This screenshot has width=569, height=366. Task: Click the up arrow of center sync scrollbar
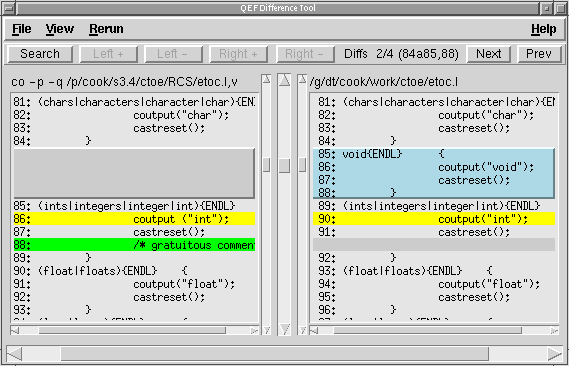284,80
